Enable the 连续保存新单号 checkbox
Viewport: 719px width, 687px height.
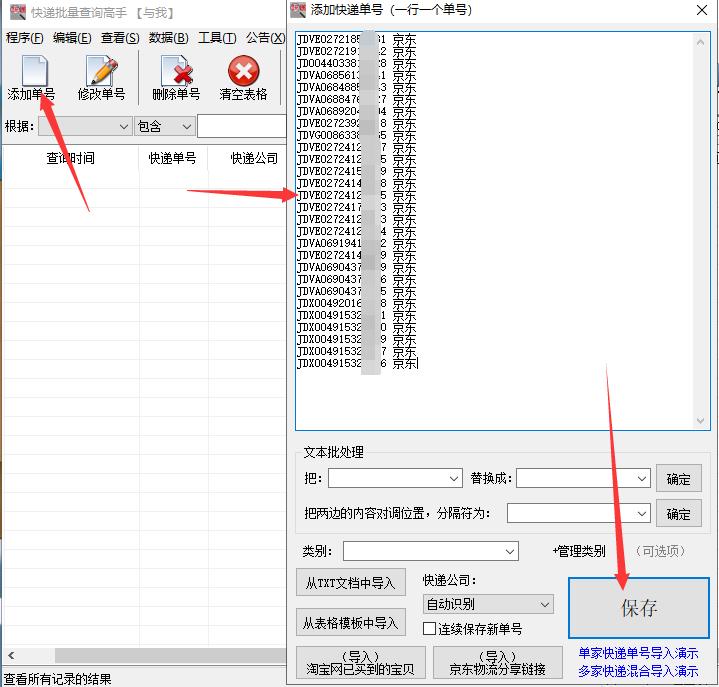coord(429,628)
